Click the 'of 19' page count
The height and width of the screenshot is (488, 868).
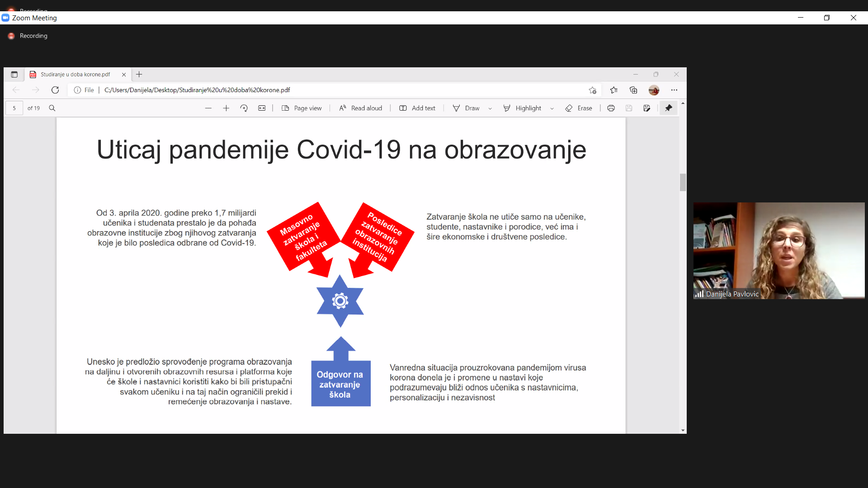tap(33, 108)
